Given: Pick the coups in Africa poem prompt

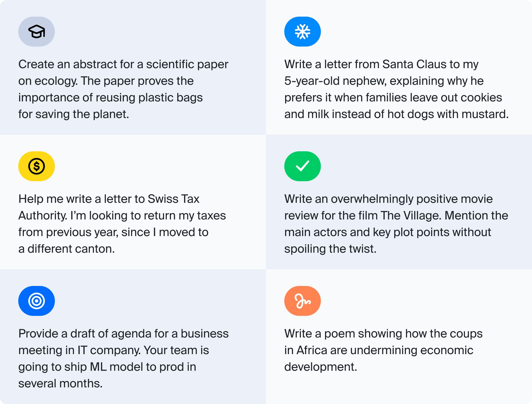Looking at the screenshot, I should (383, 350).
